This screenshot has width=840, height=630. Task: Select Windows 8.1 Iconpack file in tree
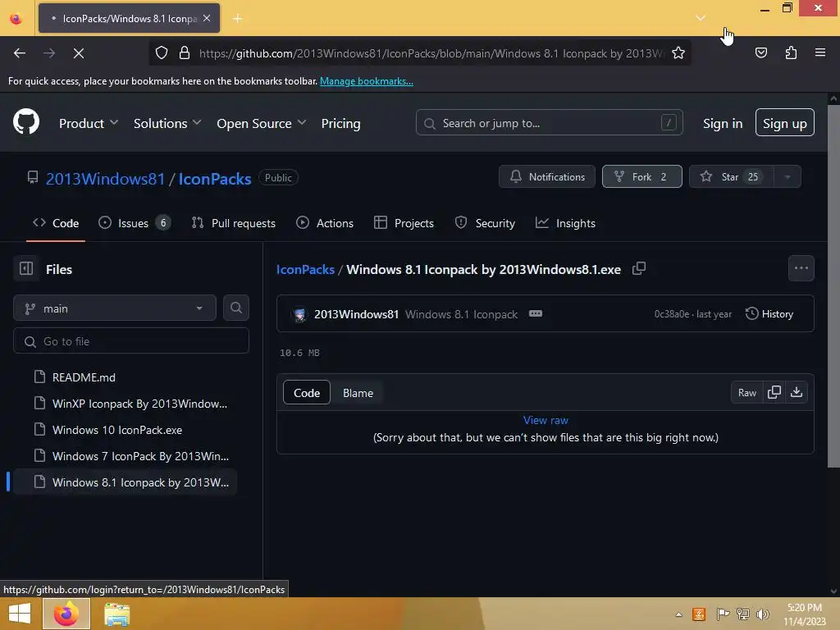125,482
